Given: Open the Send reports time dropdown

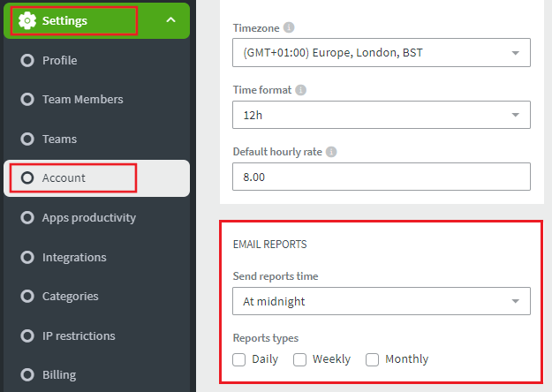Looking at the screenshot, I should pyautogui.click(x=382, y=301).
